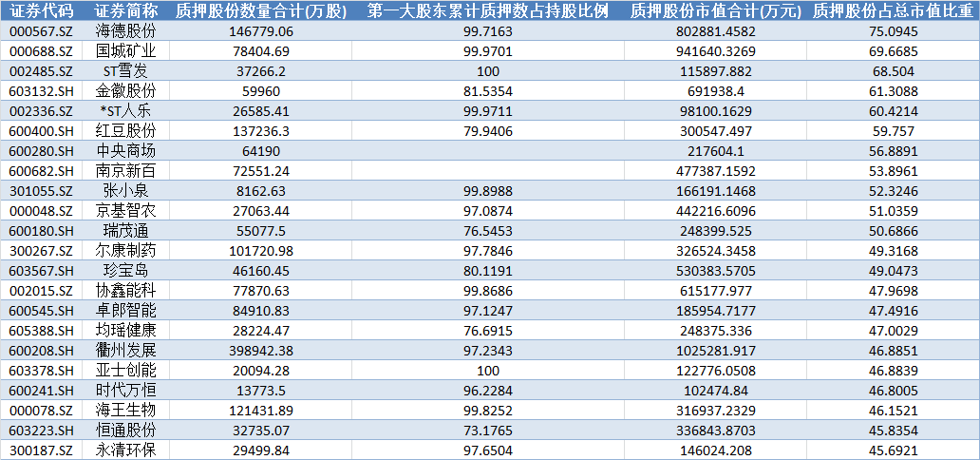Select value 46.1521
Screen dimensions: 980x460
point(895,412)
